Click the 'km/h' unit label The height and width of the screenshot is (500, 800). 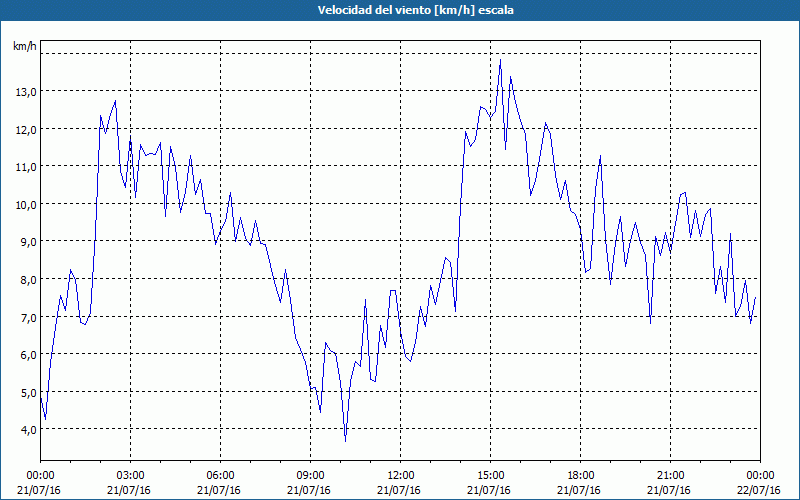click(x=25, y=46)
